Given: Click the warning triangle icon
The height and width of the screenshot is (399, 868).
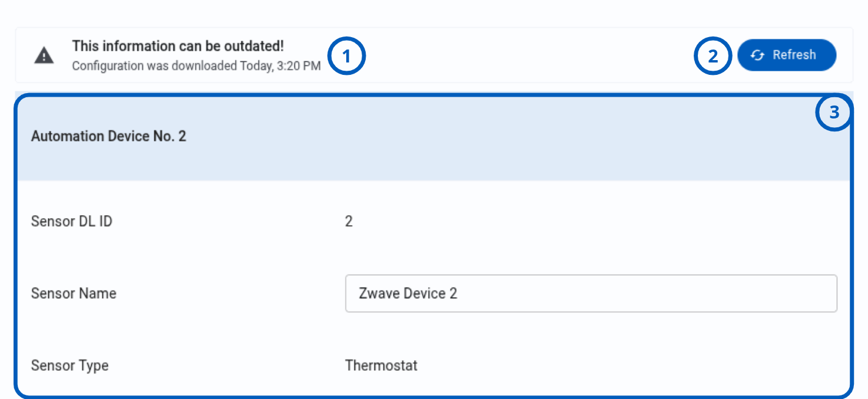Looking at the screenshot, I should click(44, 55).
